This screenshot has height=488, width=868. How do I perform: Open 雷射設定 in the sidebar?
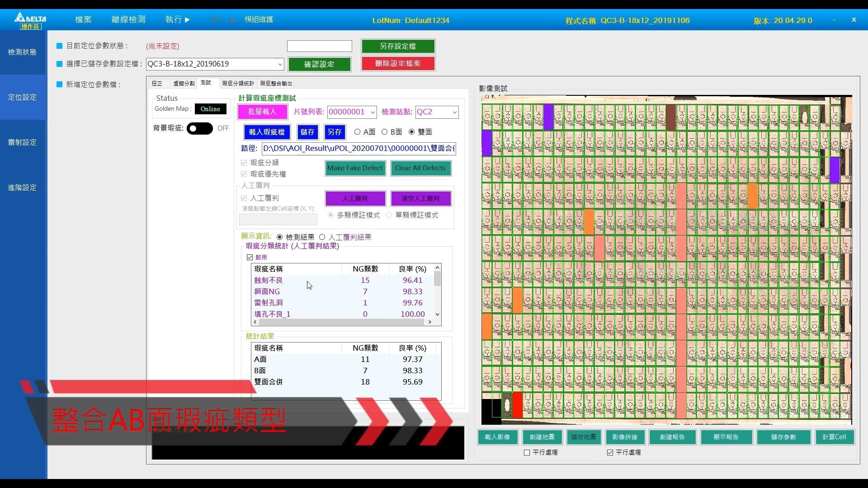(x=22, y=142)
